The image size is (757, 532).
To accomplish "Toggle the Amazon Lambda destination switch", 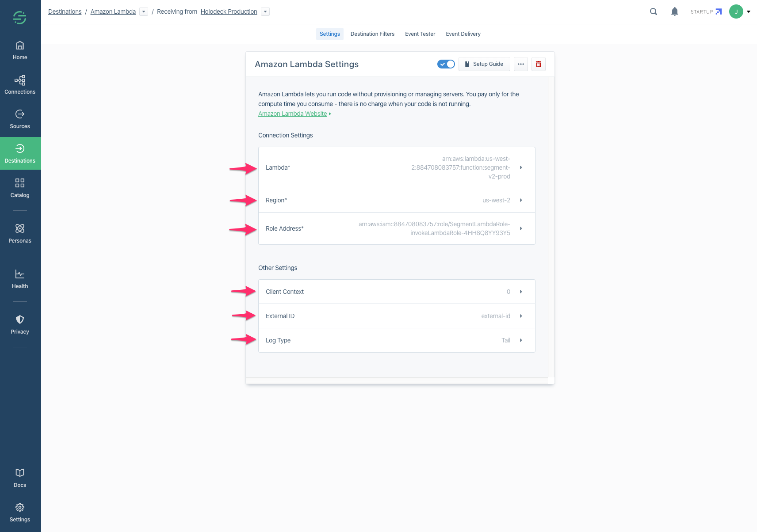I will (446, 64).
